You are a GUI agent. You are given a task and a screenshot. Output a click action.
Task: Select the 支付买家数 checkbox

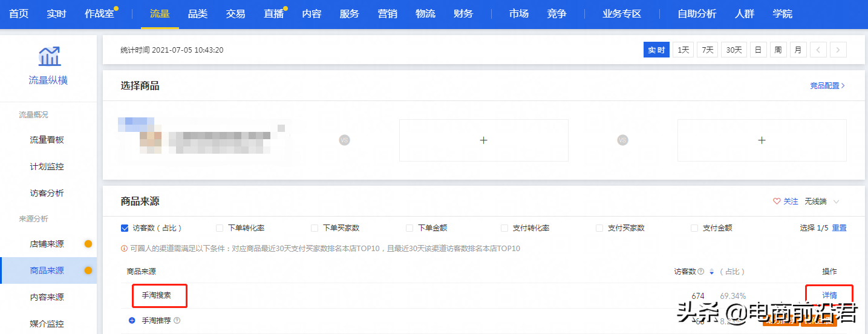tap(599, 228)
